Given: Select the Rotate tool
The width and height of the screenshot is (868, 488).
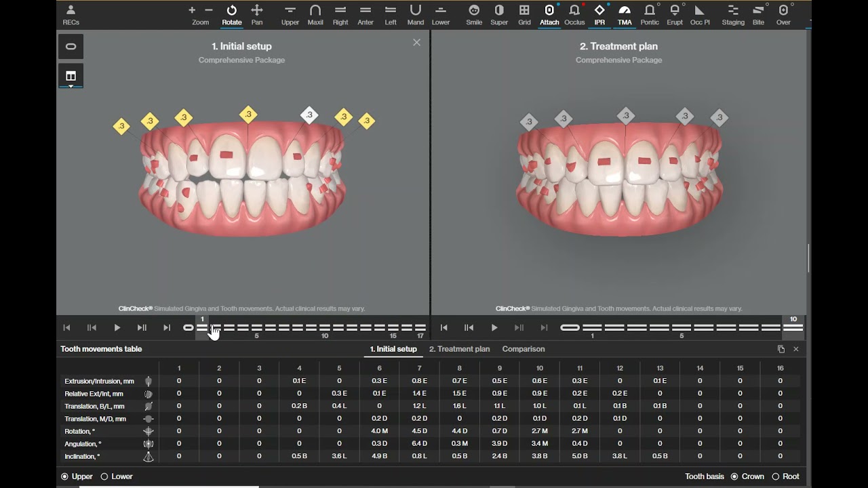Looking at the screenshot, I should tap(231, 14).
